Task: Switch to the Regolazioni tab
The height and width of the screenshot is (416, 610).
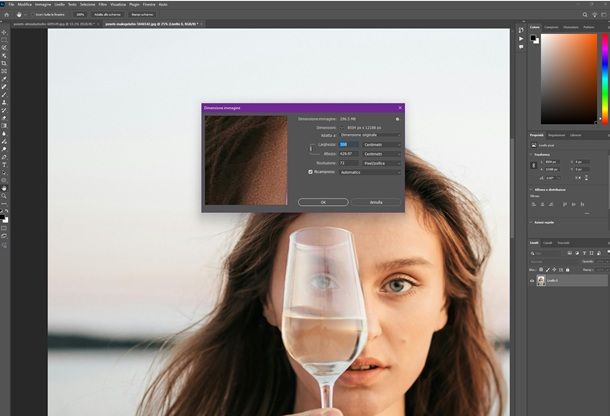Action: [x=556, y=135]
